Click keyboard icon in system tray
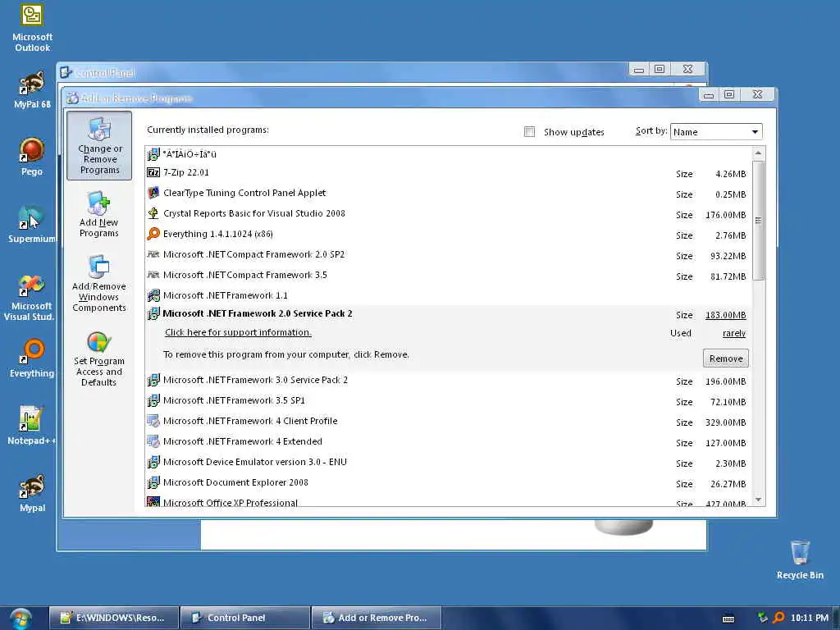 point(728,619)
